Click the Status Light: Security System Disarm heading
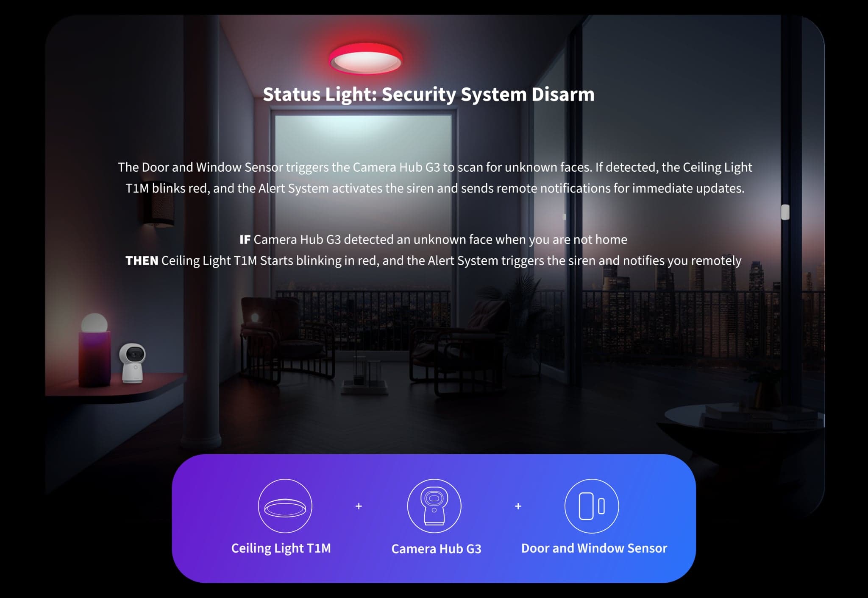This screenshot has height=598, width=868. 428,94
